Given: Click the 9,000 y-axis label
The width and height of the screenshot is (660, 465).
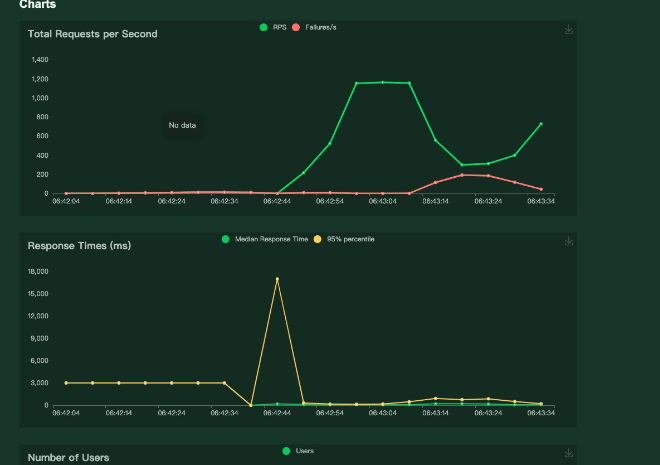Looking at the screenshot, I should pos(40,338).
